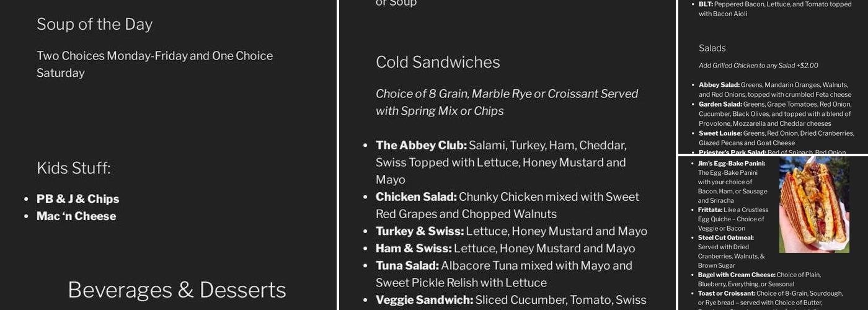Select the Mac 'n Cheese item
Image resolution: width=868 pixels, height=310 pixels.
76,216
